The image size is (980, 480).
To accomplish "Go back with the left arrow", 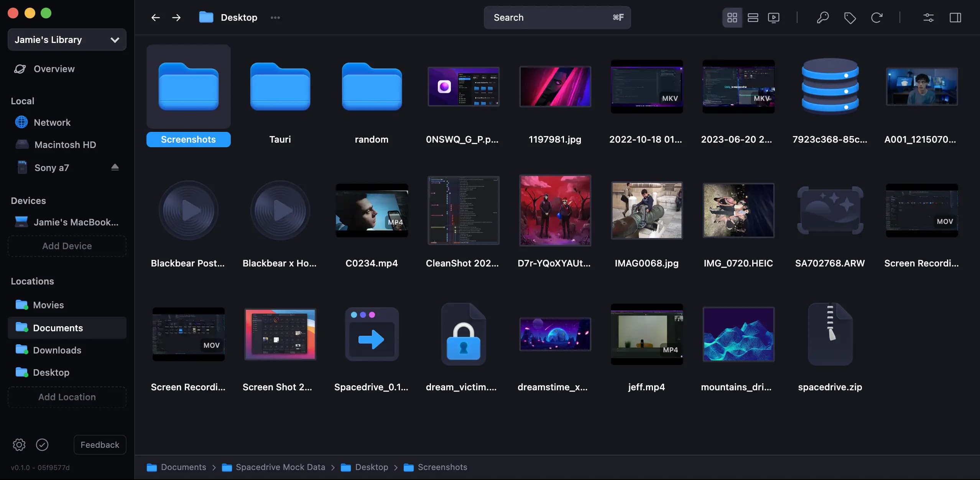I will point(155,18).
